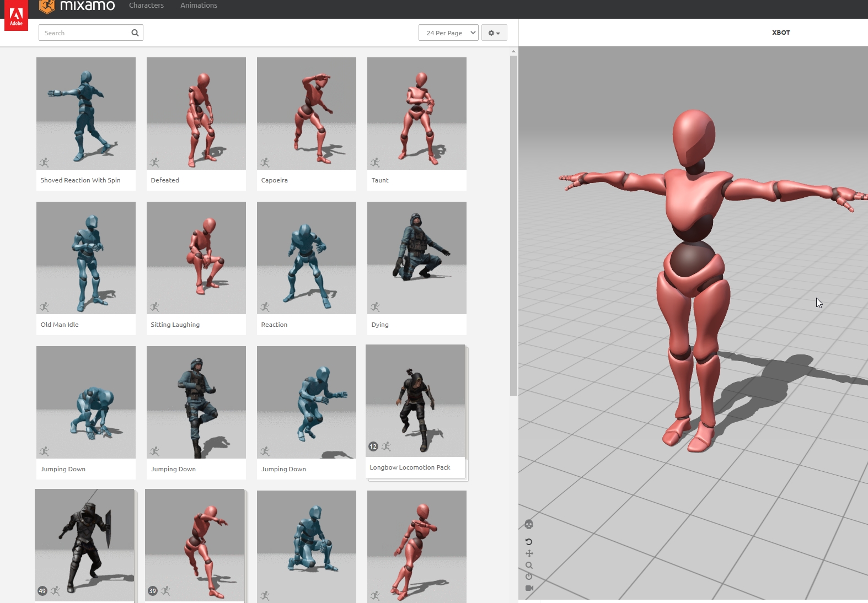Select the soldier Jumping Down thumbnail
This screenshot has width=868, height=603.
click(x=196, y=402)
